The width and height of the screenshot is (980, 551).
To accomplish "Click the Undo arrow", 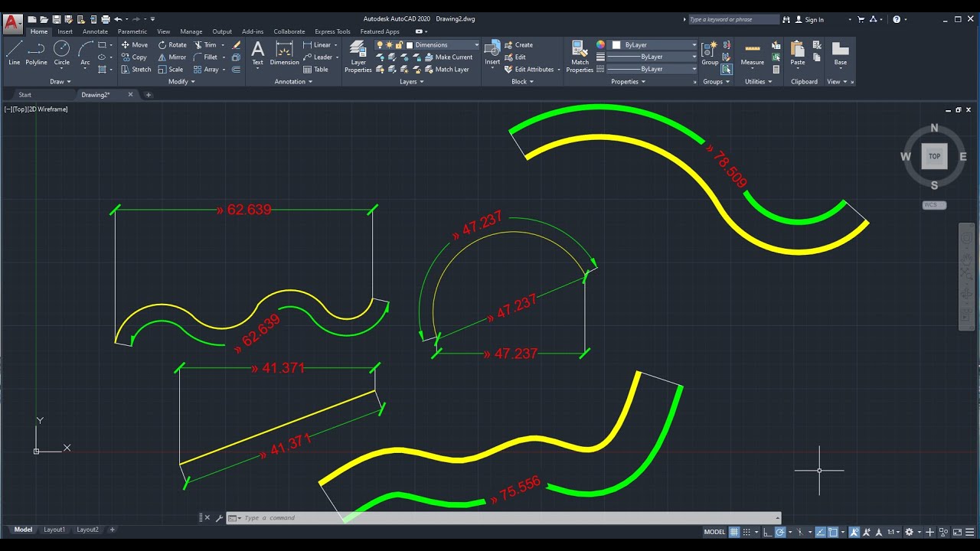I will click(118, 19).
